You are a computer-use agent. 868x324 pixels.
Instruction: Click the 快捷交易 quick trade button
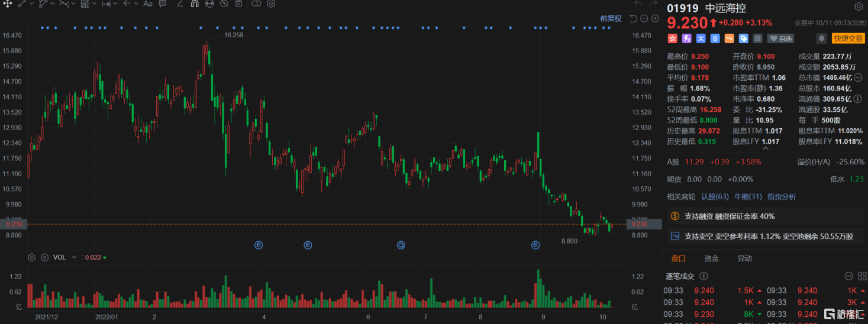click(x=848, y=38)
